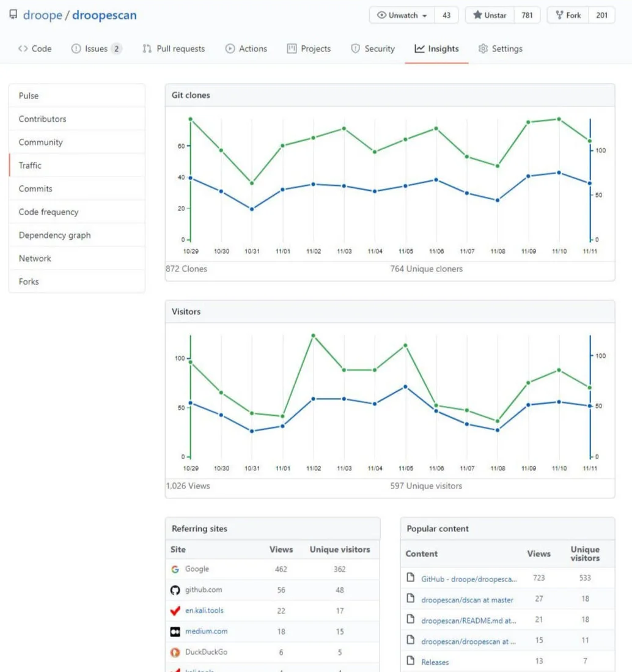Click the fork icon in Fork button
Viewport: 632px width, 672px height.
tap(559, 15)
